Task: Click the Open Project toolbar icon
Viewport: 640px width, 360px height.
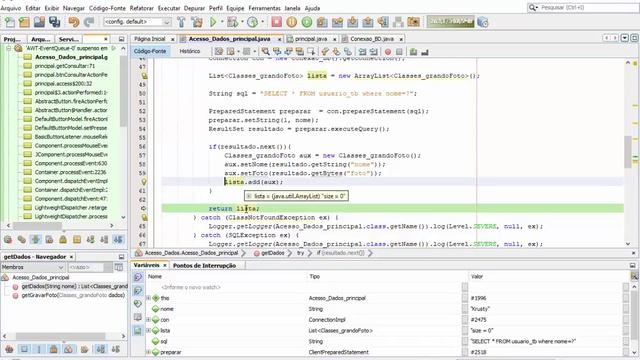Action: [x=40, y=22]
